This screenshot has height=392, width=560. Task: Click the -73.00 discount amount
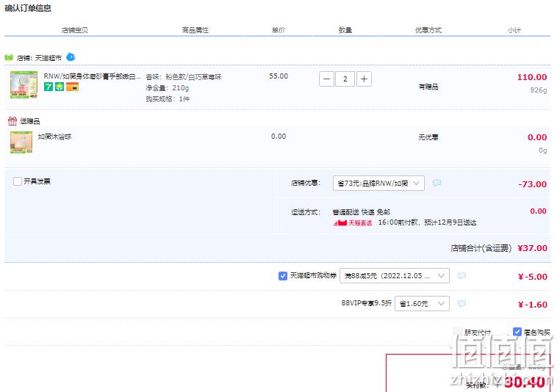point(533,184)
